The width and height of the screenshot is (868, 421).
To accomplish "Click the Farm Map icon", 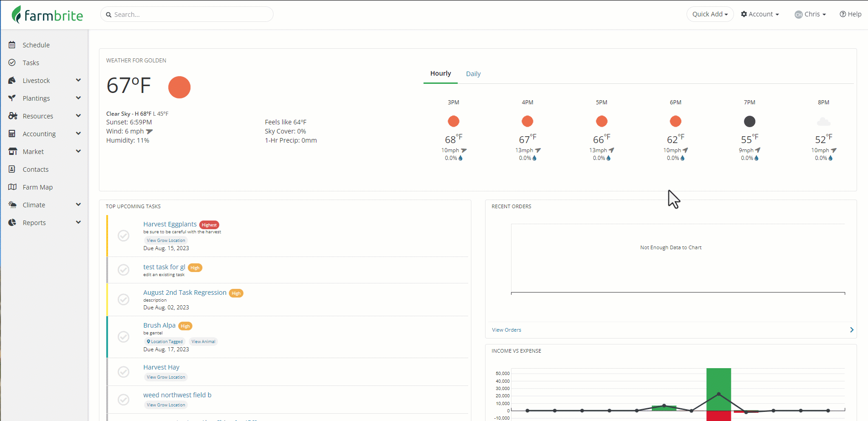I will (x=12, y=187).
